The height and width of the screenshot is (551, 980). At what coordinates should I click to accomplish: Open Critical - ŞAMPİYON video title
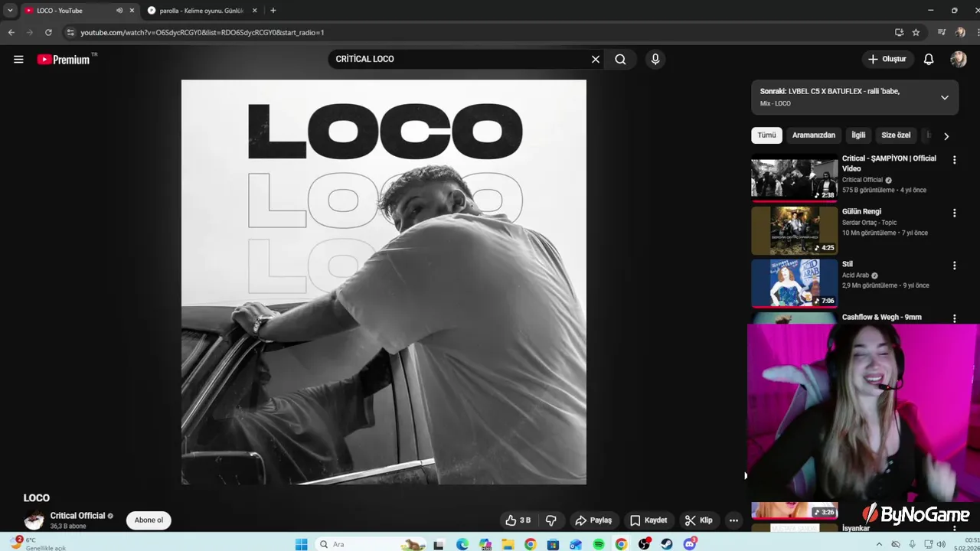(889, 163)
